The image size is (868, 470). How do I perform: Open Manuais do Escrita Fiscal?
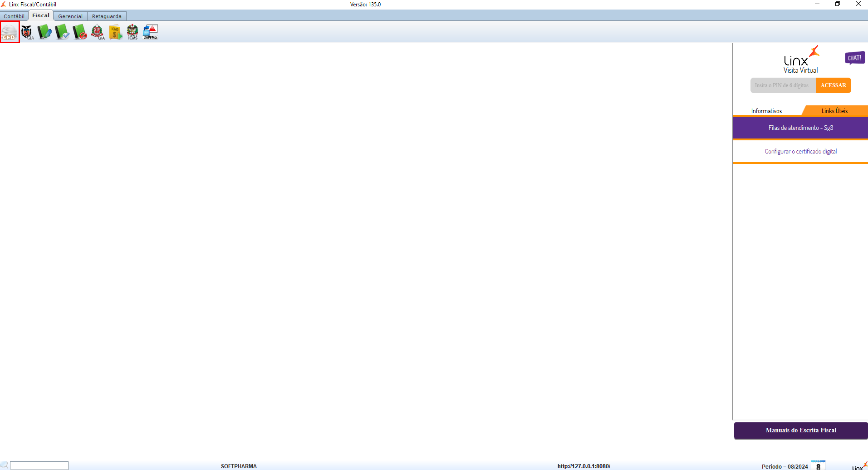coord(801,430)
